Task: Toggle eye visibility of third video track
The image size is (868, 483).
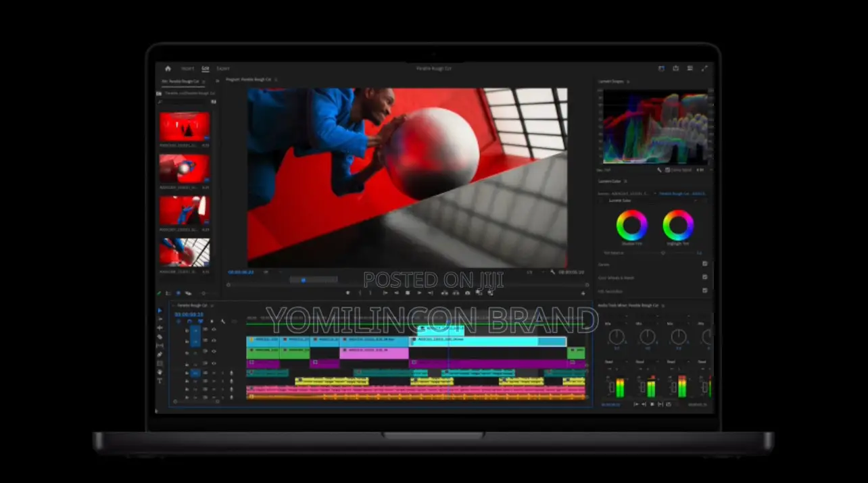Action: pos(214,351)
